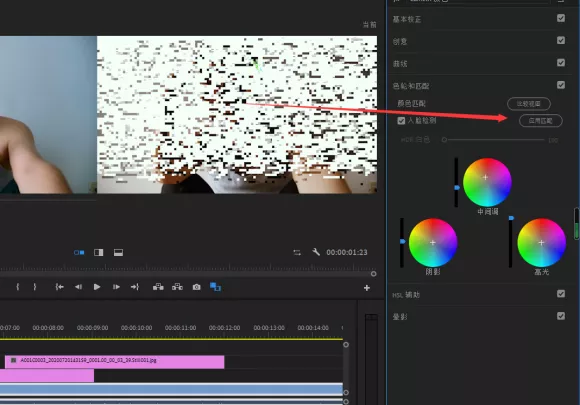Open the wrench settings menu
The height and width of the screenshot is (405, 580).
(316, 252)
